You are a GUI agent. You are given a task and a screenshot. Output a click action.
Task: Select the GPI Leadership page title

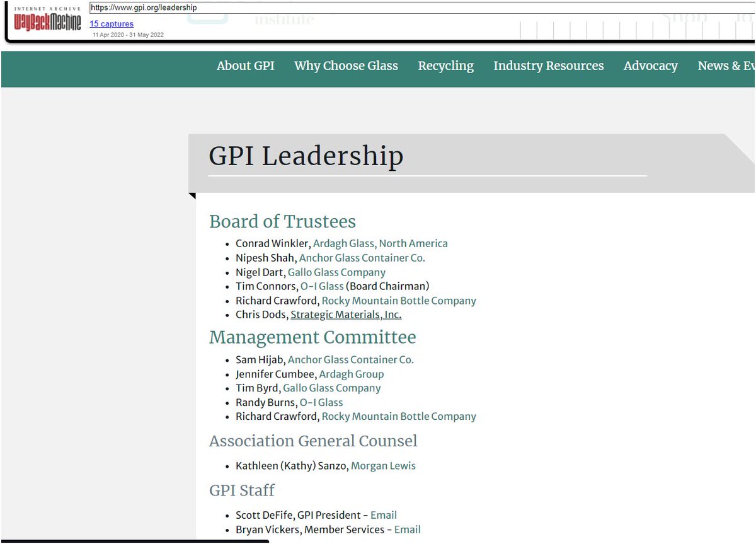pyautogui.click(x=306, y=156)
